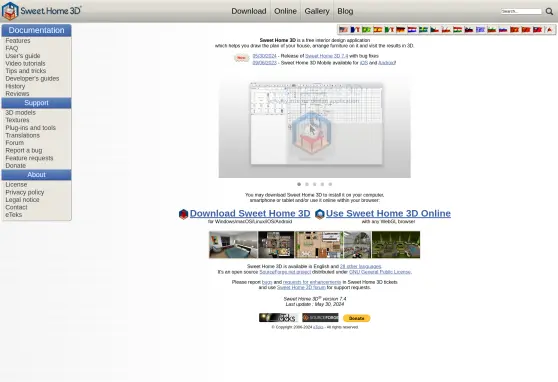Select the first slideshow dot indicator
The image size is (558, 382).
click(299, 184)
